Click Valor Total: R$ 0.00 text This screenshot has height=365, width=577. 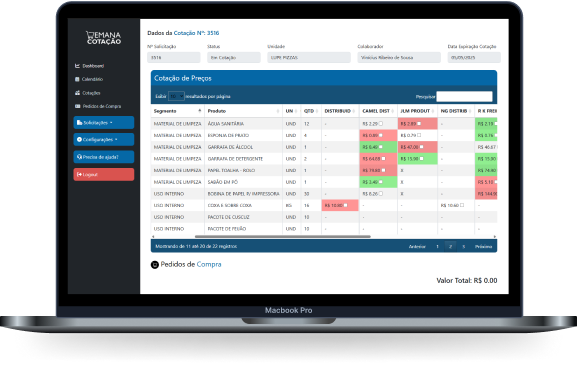467,280
